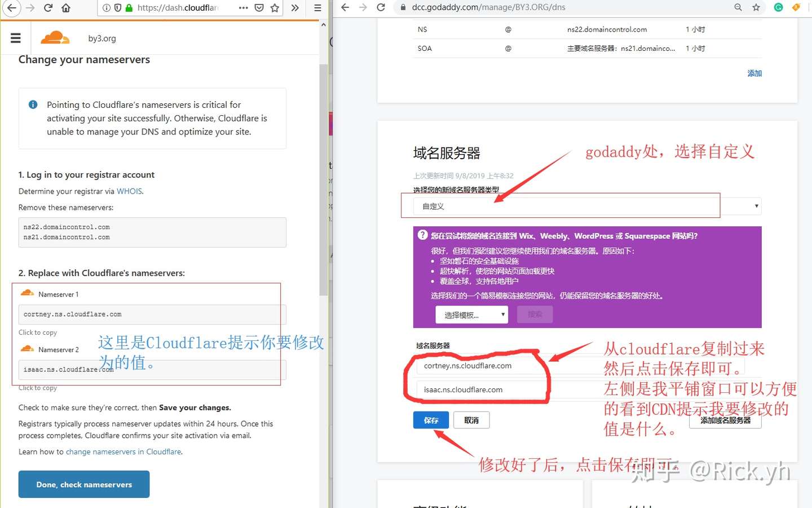Screen dimensions: 812x508
Task: Click the Nameserver 2 cloud icon
Action: pos(27,348)
